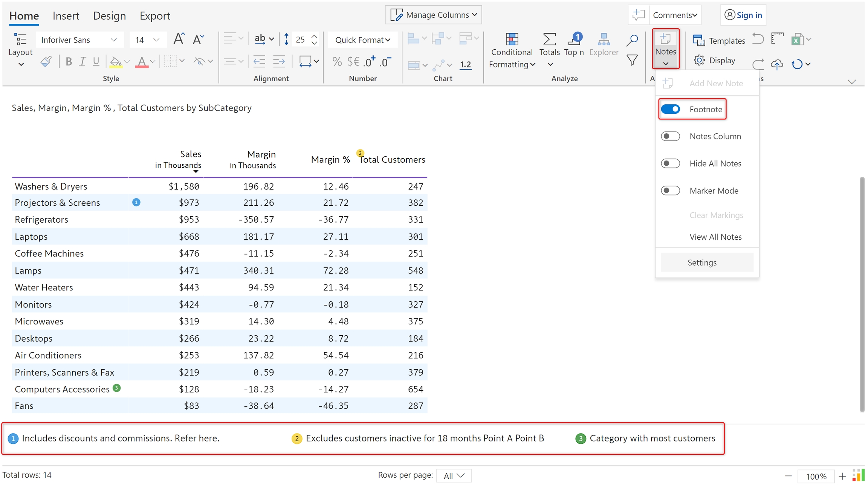
Task: Click the zoom in plus button
Action: [842, 476]
